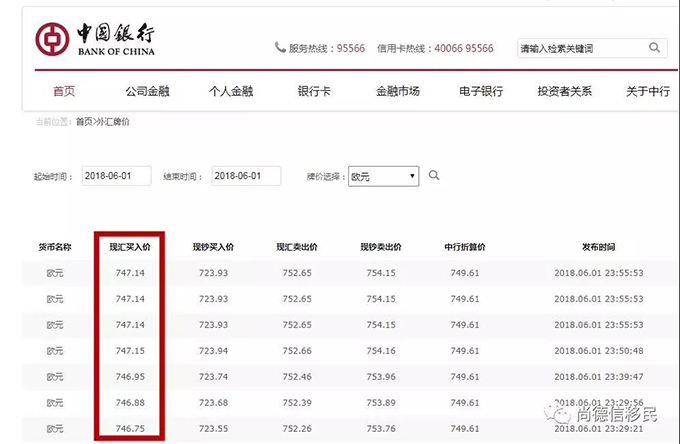Click the Bank of China logo
The image size is (680, 444).
click(x=96, y=40)
